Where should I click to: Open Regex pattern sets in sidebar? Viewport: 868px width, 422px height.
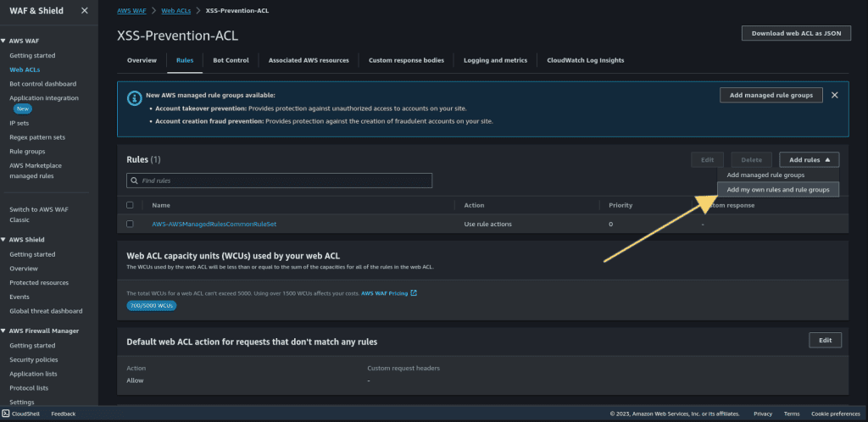[37, 137]
